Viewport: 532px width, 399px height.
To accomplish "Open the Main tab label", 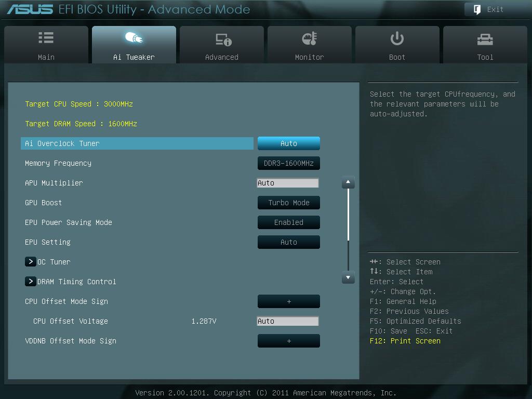I will pyautogui.click(x=46, y=57).
